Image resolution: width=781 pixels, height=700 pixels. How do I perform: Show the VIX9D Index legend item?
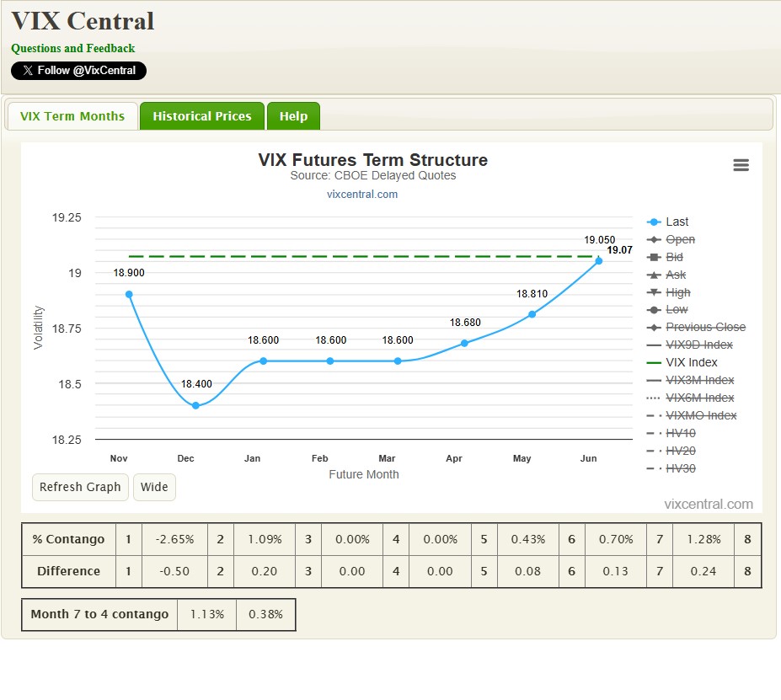698,345
